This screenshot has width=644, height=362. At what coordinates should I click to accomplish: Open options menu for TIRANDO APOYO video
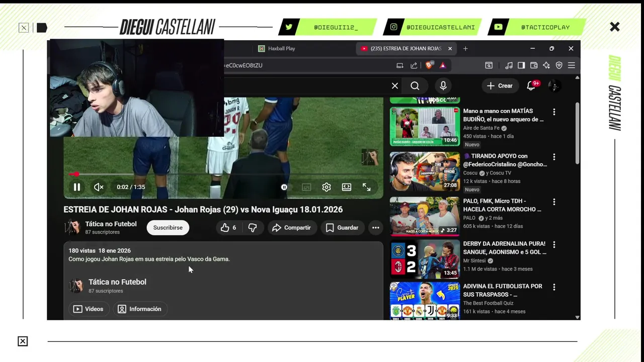point(554,157)
